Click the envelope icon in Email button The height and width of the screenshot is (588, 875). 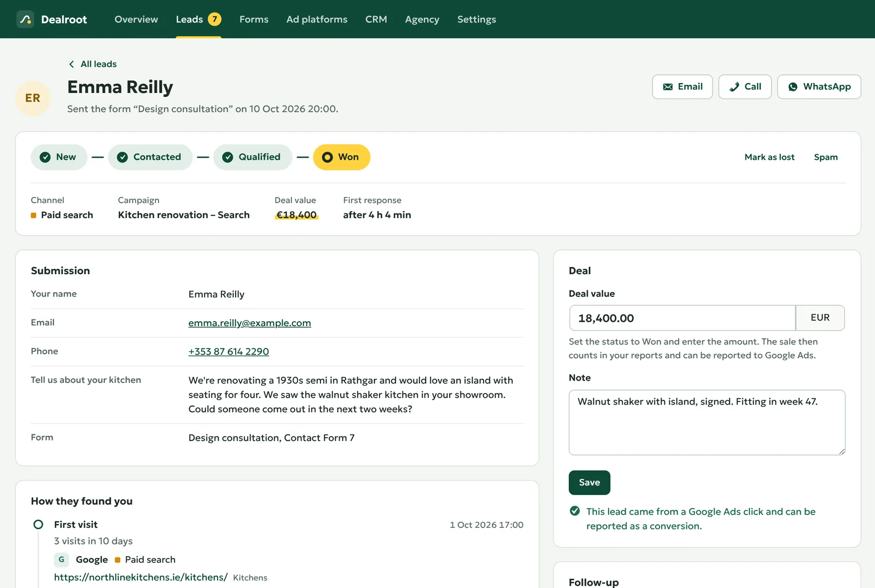pos(668,86)
